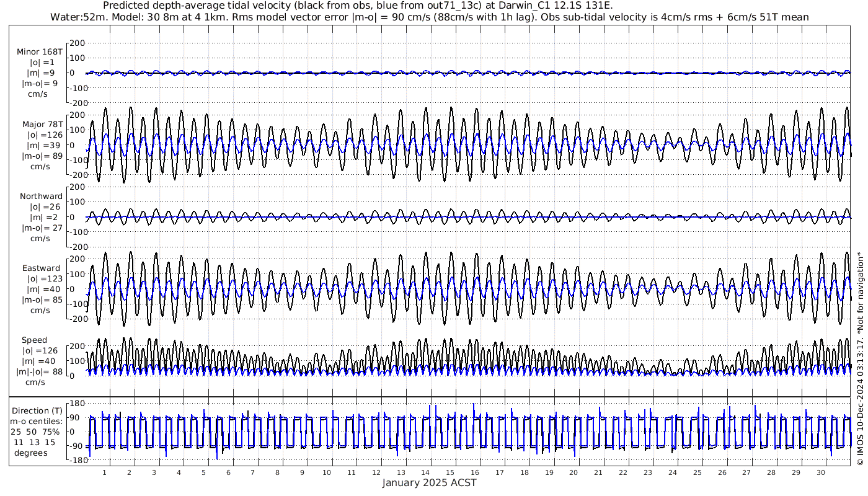Click the '|m-o|= 27' value
868x496 pixels.
coord(42,228)
